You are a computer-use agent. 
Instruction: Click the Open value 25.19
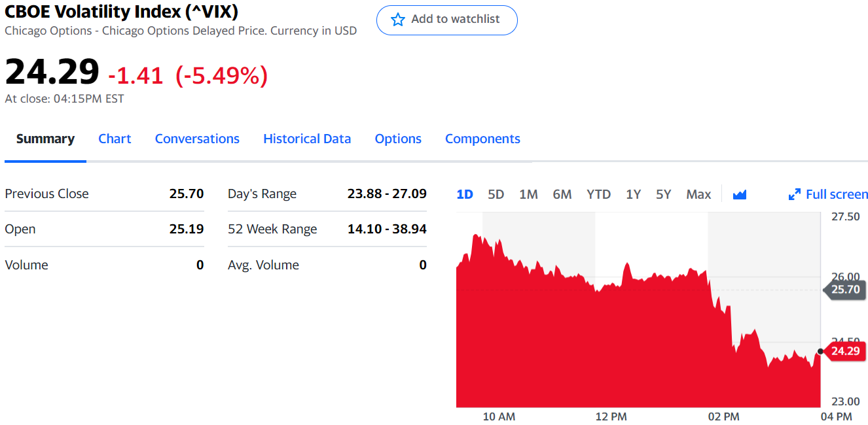pyautogui.click(x=187, y=229)
